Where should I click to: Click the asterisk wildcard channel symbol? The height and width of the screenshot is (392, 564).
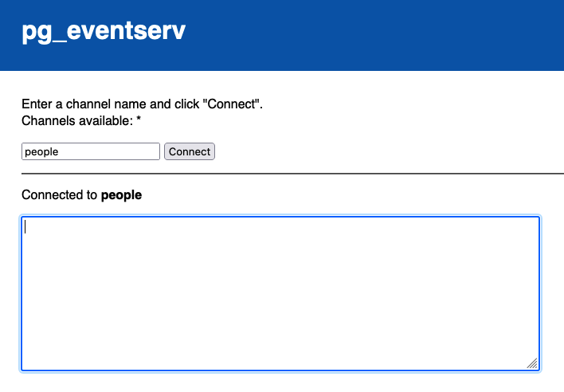point(139,119)
